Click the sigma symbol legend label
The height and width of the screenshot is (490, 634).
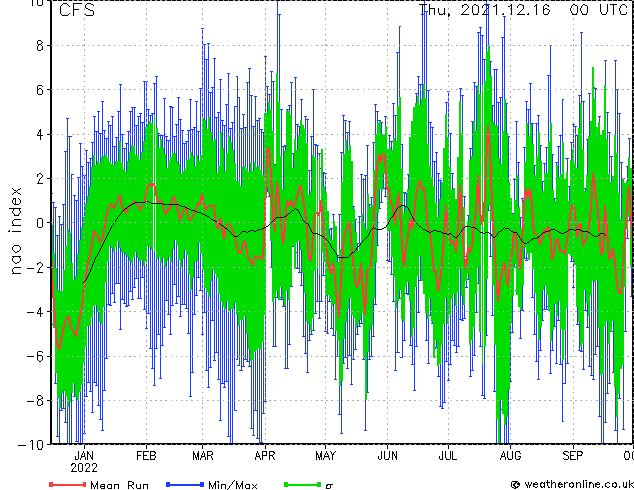click(x=329, y=486)
